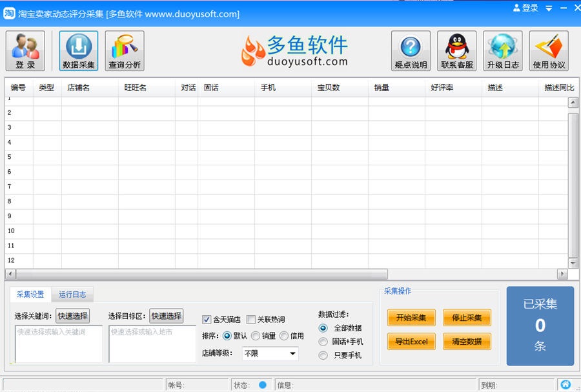The image size is (581, 392).
Task: Select 全部数据 filter radio button
Action: (x=323, y=328)
